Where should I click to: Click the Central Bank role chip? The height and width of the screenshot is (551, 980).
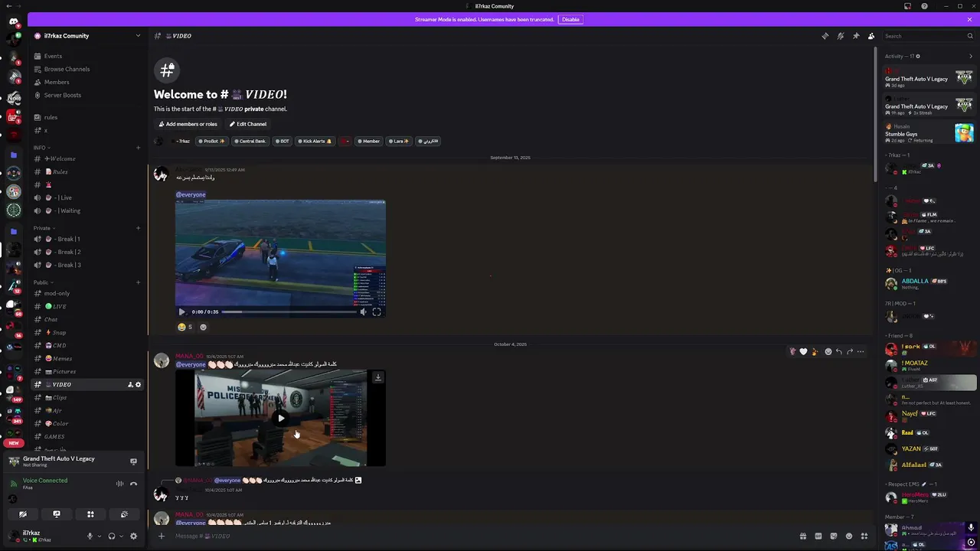click(250, 141)
